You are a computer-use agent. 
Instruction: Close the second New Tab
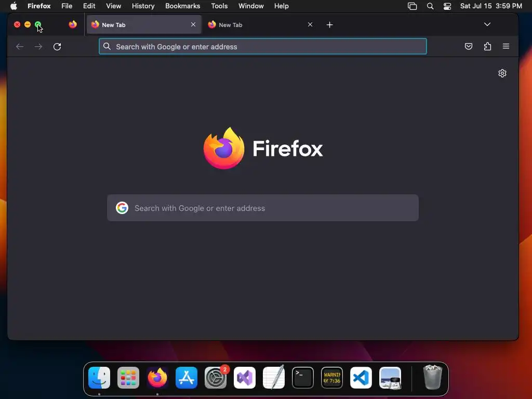(x=310, y=24)
